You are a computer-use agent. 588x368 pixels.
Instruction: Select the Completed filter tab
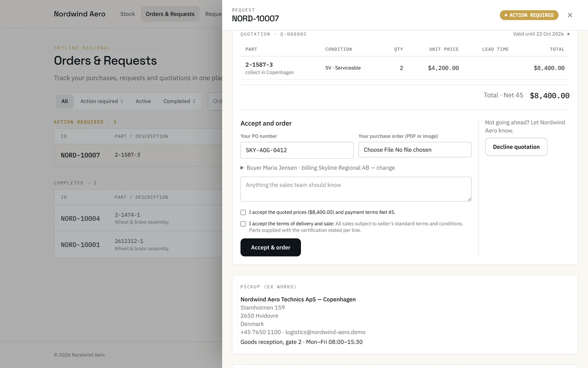(179, 101)
